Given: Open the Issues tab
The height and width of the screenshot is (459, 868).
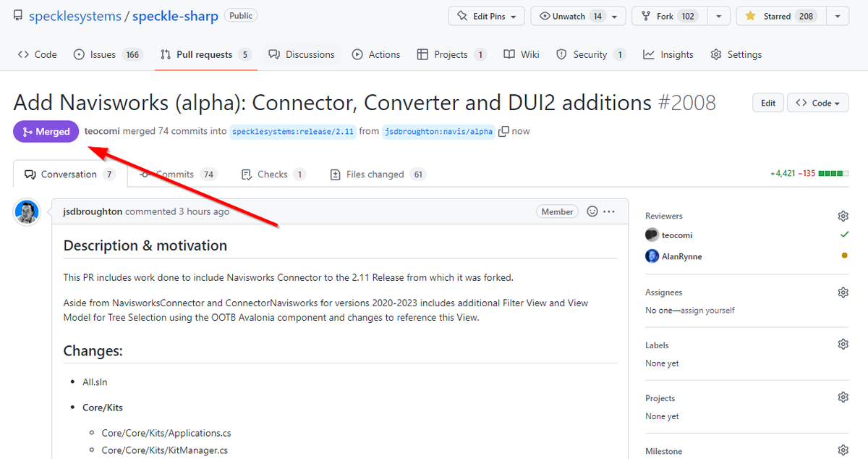Looking at the screenshot, I should click(108, 54).
